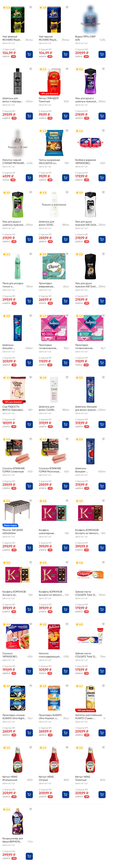119x868 pixels.
Task: Open Сосиски БЛИЖНИЕ ГОРКИ Сливочные link
Action: pos(14,470)
